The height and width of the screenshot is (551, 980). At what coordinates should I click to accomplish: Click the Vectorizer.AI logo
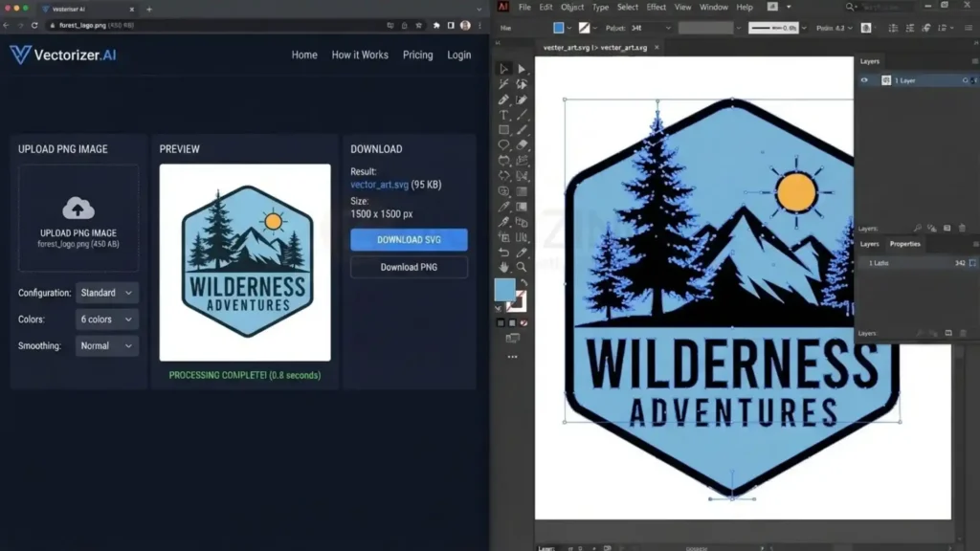click(x=63, y=55)
